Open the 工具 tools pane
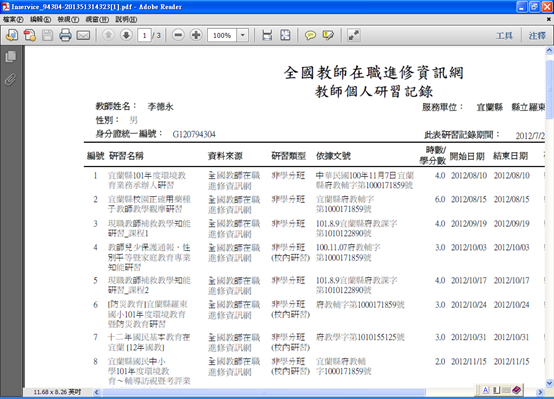Viewport: 554px width, 399px height. [504, 36]
